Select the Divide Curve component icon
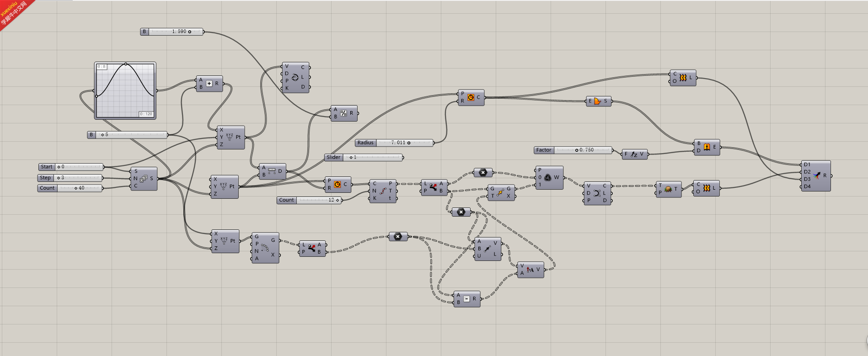This screenshot has width=868, height=356. [382, 191]
